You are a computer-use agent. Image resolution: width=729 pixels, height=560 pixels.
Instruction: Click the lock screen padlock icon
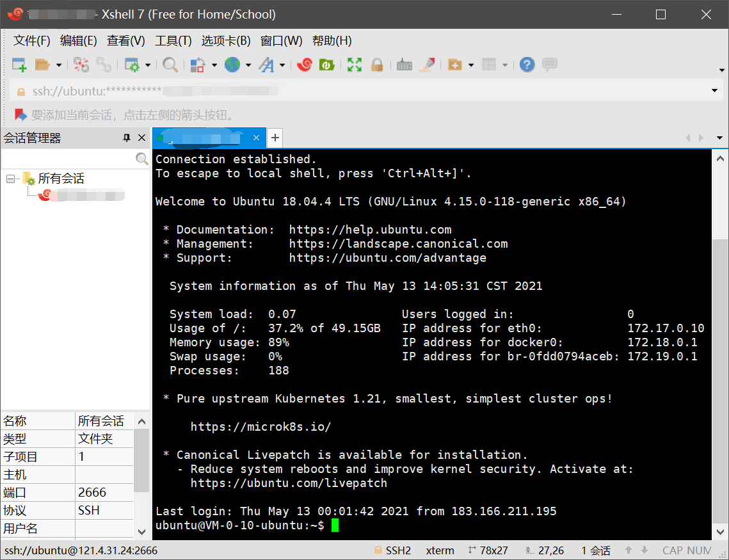point(377,65)
